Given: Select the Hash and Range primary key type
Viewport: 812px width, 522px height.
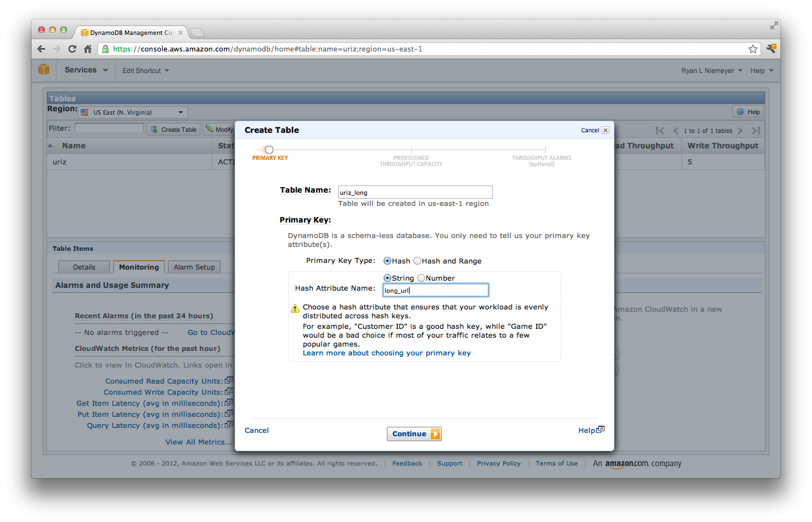Looking at the screenshot, I should [x=418, y=261].
